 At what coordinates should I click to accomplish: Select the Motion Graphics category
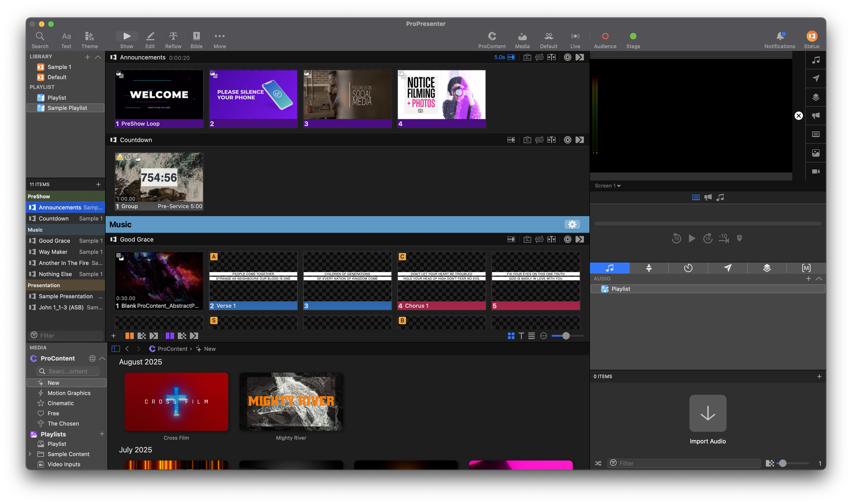[x=67, y=393]
